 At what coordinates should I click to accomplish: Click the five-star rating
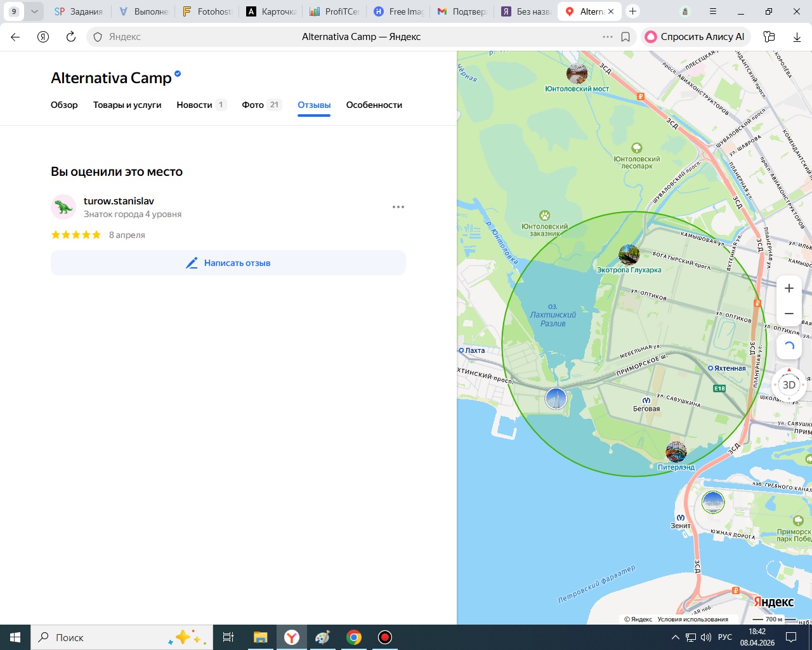(76, 235)
